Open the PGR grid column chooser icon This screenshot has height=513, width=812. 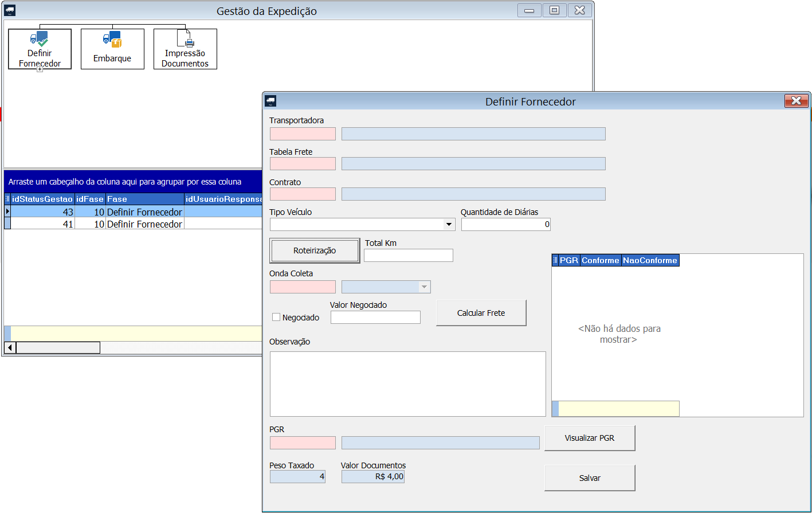click(555, 260)
